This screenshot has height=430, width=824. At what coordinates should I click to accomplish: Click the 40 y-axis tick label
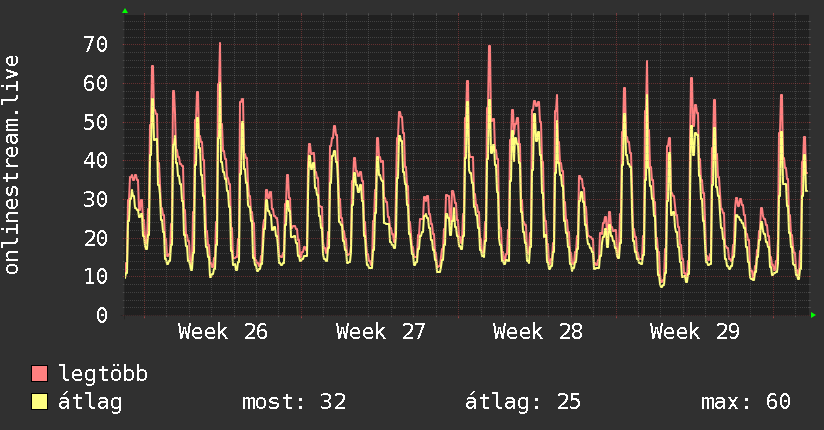pyautogui.click(x=96, y=160)
